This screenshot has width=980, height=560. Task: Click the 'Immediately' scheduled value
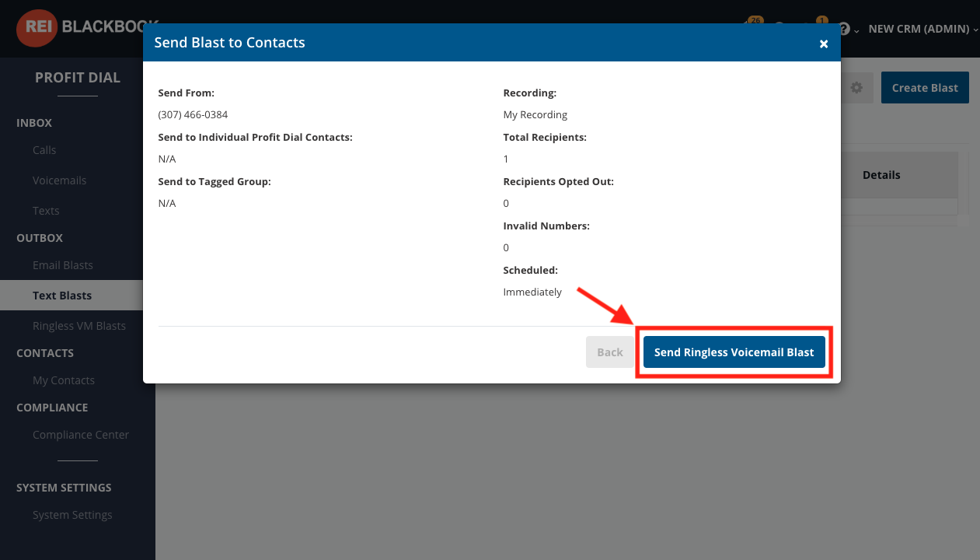coord(532,292)
